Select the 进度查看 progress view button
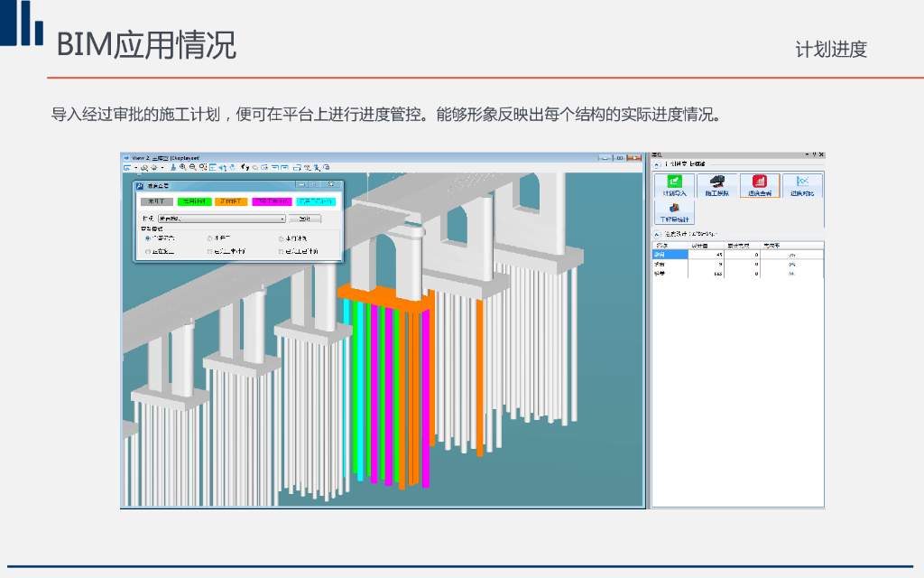This screenshot has height=578, width=924. coord(760,185)
